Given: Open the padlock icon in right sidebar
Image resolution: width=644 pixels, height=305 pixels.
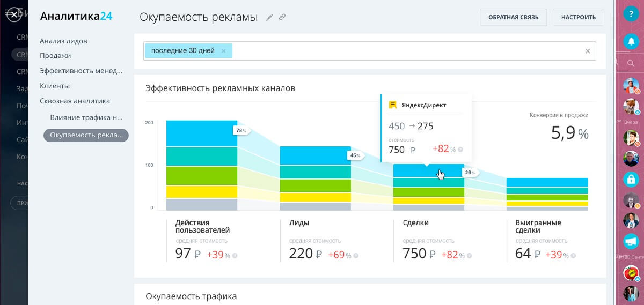Looking at the screenshot, I should 631,179.
